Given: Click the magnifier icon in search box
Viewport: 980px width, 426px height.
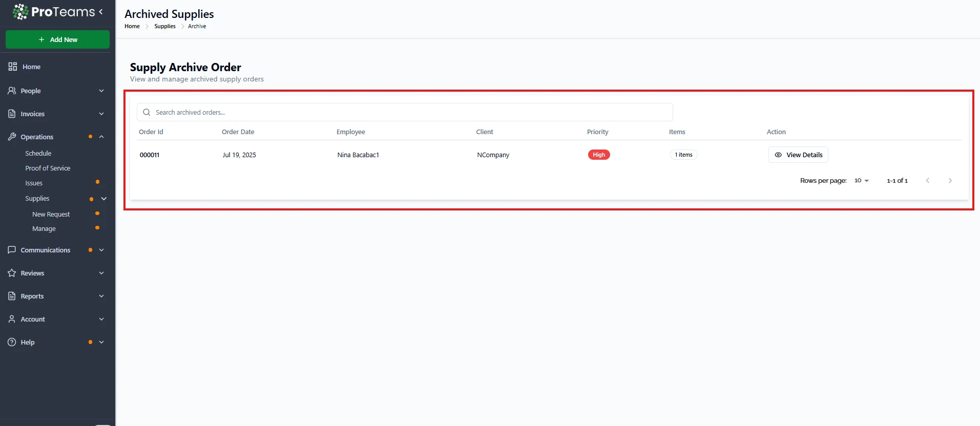Looking at the screenshot, I should coord(147,112).
